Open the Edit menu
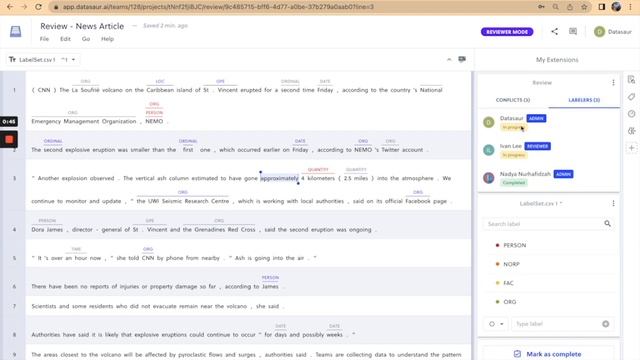Viewport: 640px width, 360px height. [65, 39]
